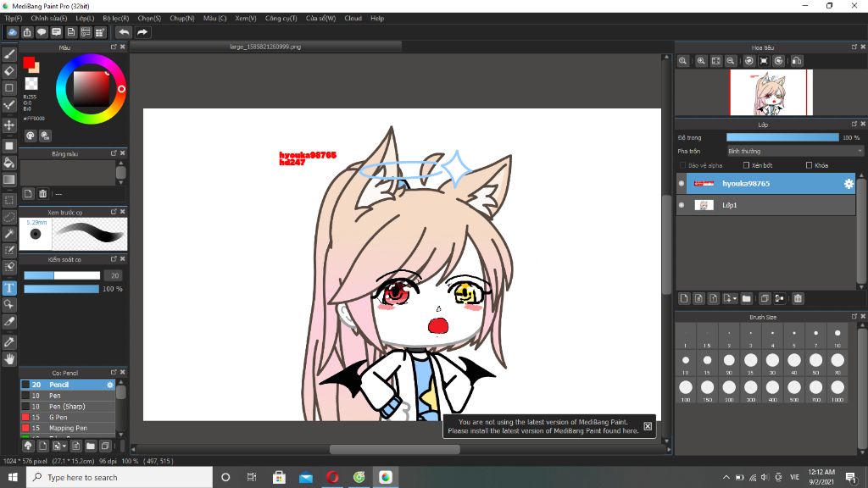Undock the Màu color panel
The height and width of the screenshot is (488, 868).
[x=114, y=47]
